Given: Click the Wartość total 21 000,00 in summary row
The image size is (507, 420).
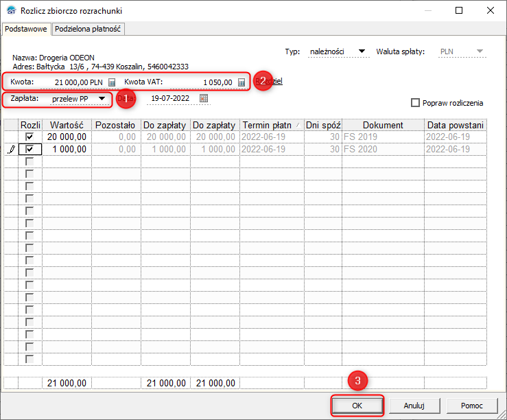Looking at the screenshot, I should coord(67,383).
